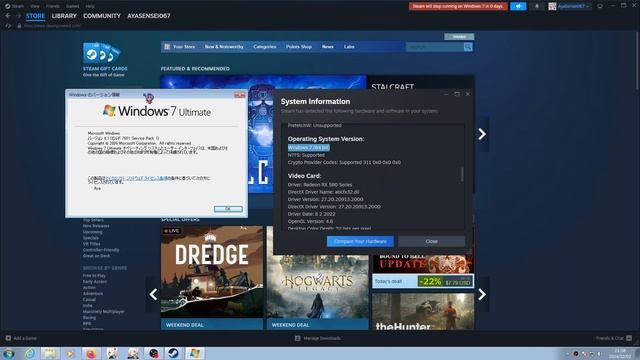Click the System Information scrollbar thumb

462,174
